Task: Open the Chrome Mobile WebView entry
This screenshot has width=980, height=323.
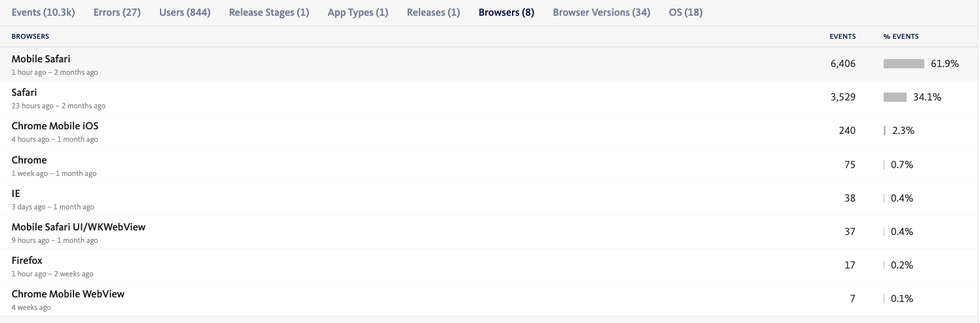Action: (x=68, y=294)
